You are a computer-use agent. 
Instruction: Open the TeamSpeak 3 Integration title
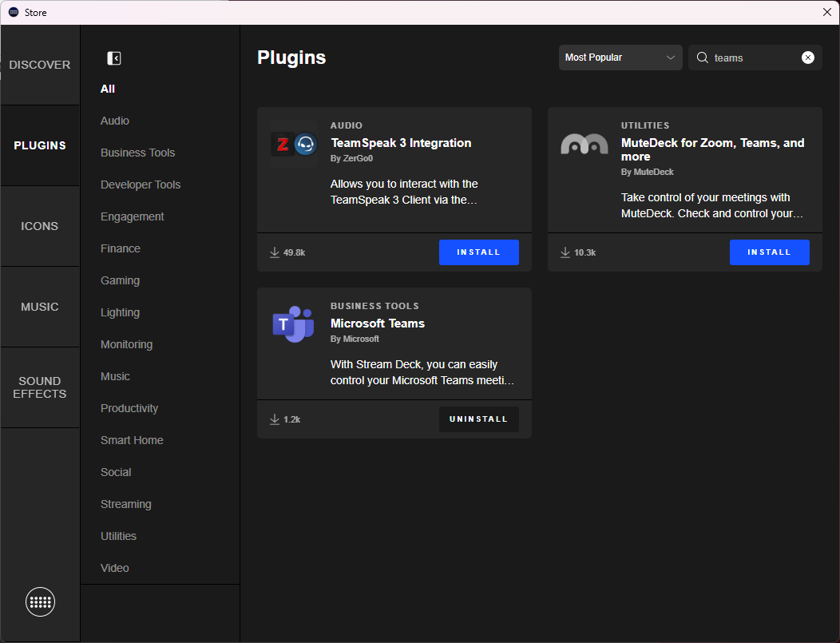pos(401,143)
